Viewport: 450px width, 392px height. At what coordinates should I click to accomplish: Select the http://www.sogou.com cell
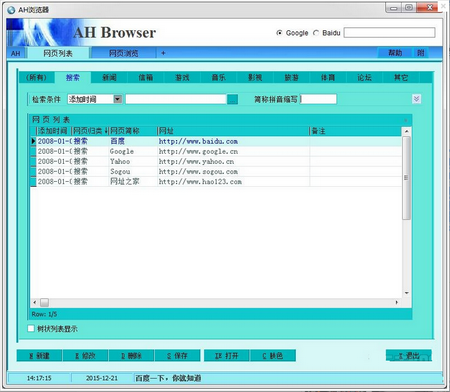point(233,171)
